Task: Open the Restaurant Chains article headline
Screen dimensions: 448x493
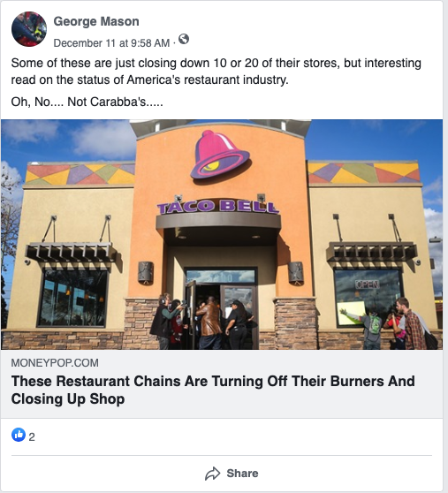Action: tap(213, 390)
